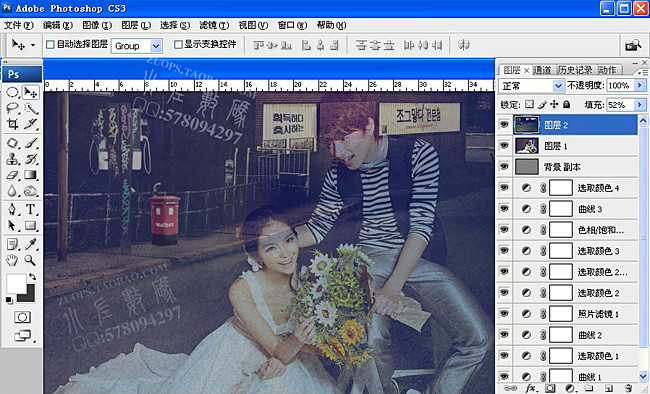Select the History Brush tool
The width and height of the screenshot is (650, 394).
pyautogui.click(x=30, y=159)
